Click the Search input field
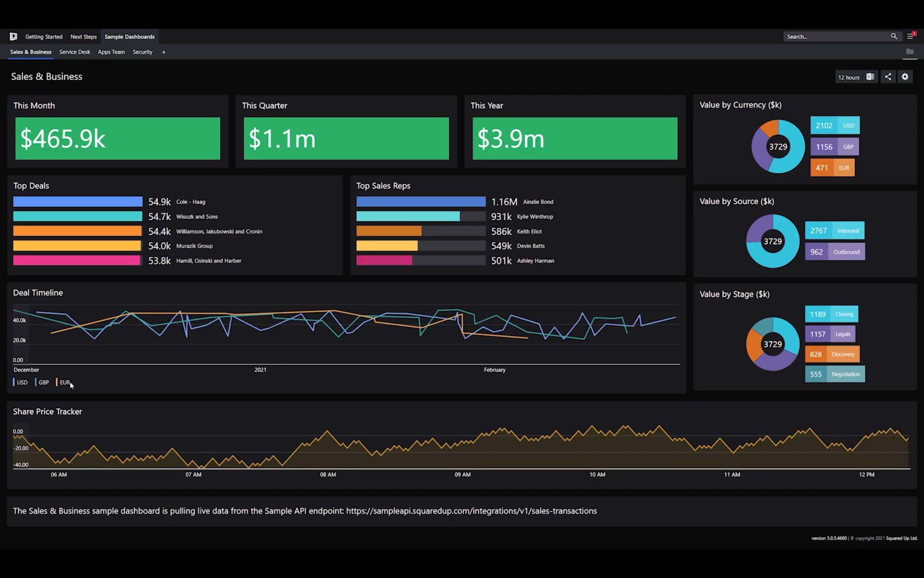This screenshot has height=578, width=924. click(836, 37)
